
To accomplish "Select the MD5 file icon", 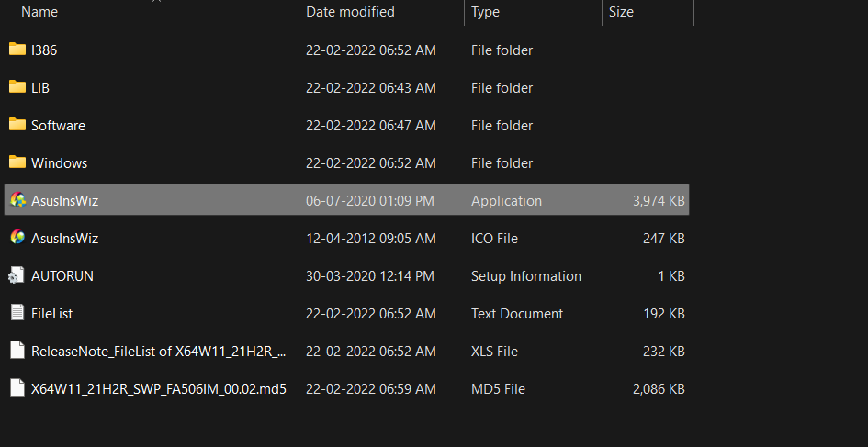I will (17, 388).
